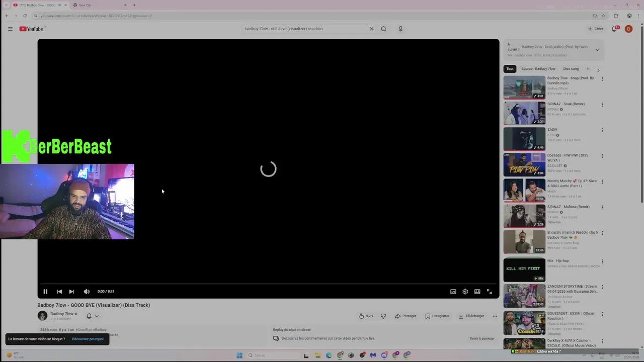Open options menu for SIRINAZ - Mafiosa
Screen dimensions: 644x362
tap(602, 207)
